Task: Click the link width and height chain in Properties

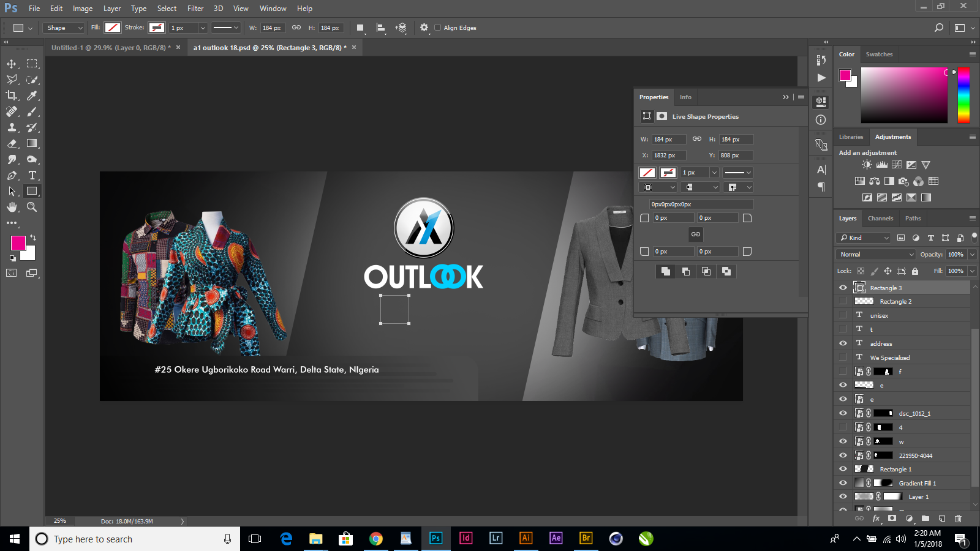Action: 696,139
